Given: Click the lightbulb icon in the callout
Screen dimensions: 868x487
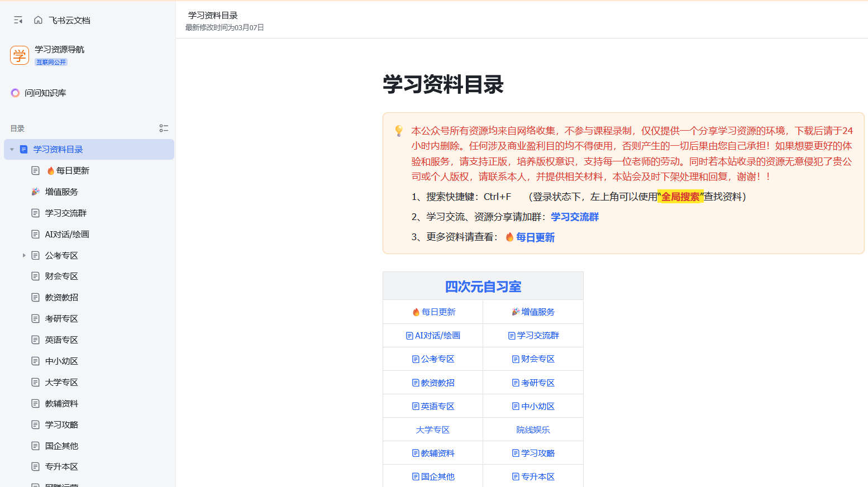Looking at the screenshot, I should pos(399,131).
